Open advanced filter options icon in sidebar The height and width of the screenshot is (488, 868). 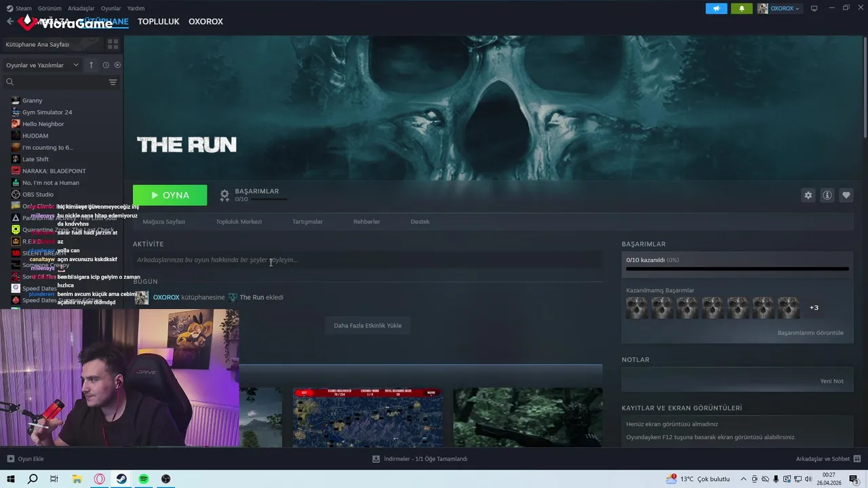coord(113,82)
